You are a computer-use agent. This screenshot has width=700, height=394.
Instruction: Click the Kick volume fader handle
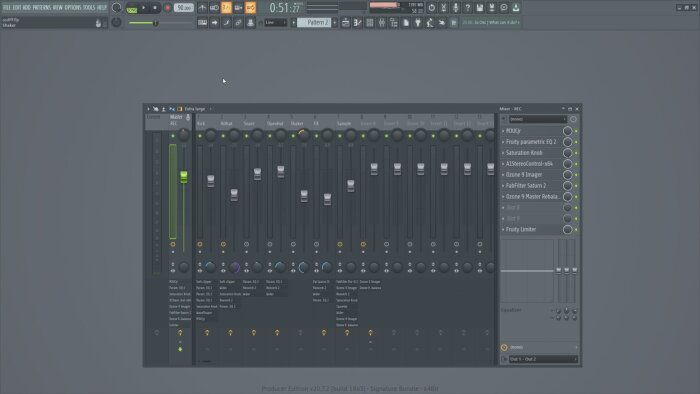211,181
